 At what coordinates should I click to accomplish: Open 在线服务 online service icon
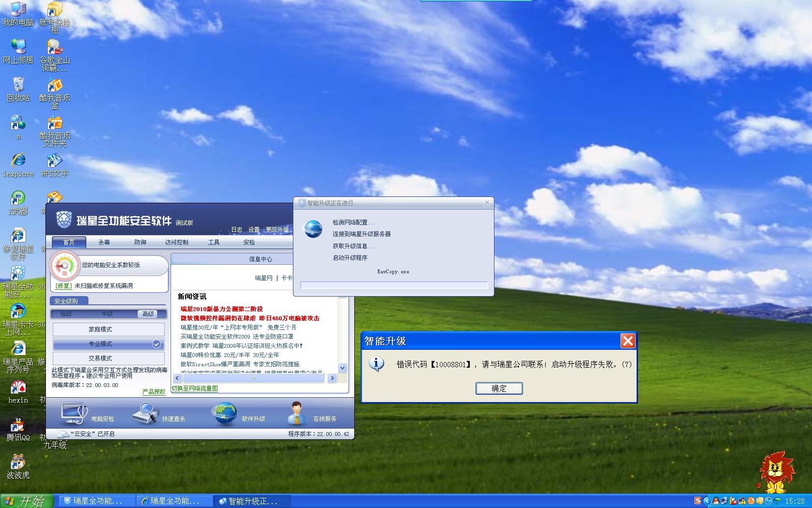coord(296,414)
